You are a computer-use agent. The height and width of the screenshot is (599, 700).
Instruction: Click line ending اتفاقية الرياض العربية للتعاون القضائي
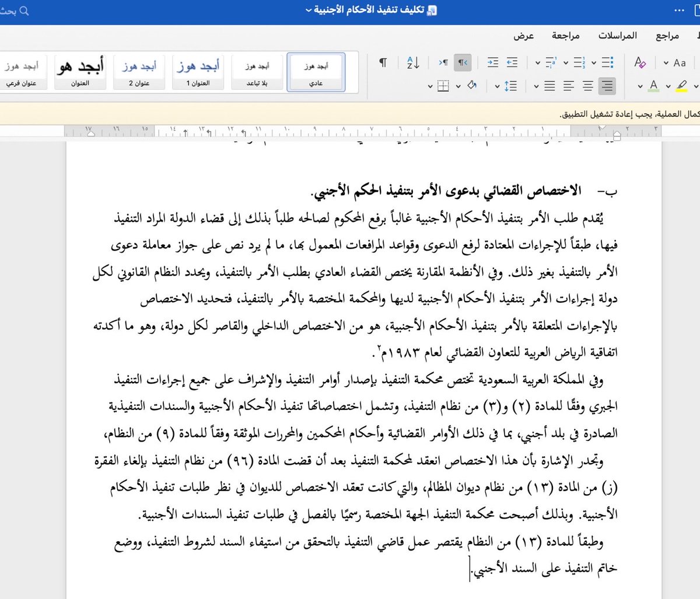point(495,352)
